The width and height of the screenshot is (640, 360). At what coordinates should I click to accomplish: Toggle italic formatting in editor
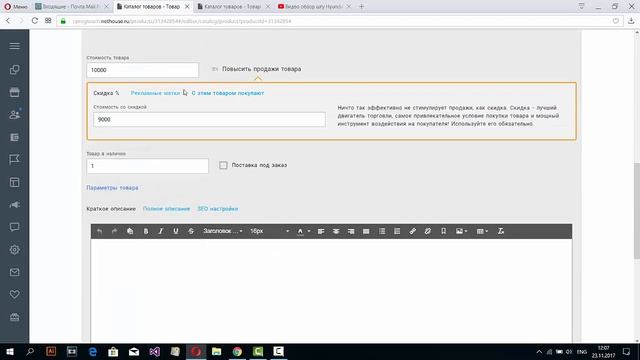pos(161,231)
